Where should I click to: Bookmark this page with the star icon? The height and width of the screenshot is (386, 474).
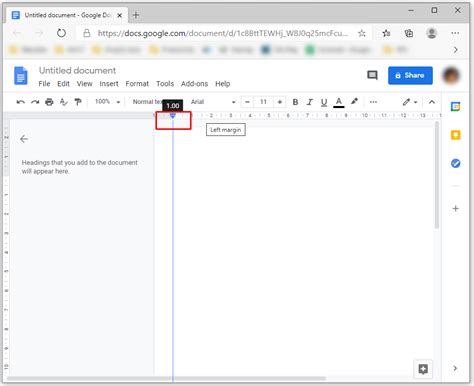(362, 33)
